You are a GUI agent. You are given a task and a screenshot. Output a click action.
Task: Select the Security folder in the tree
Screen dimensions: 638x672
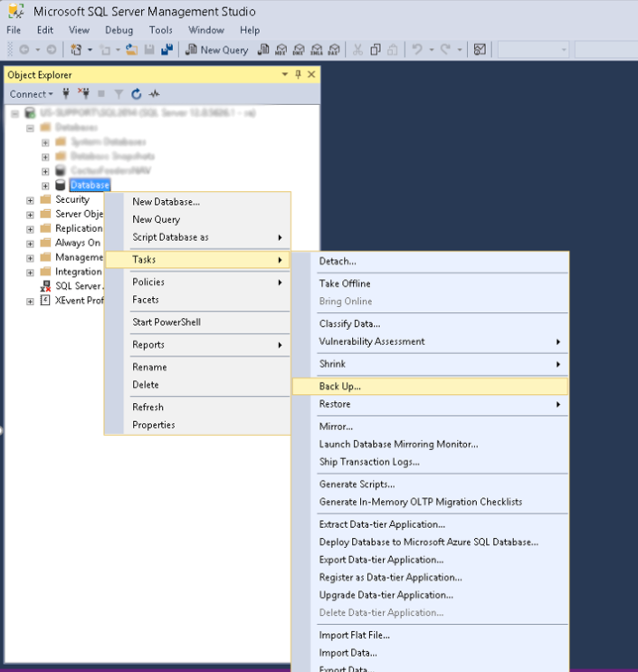tap(72, 200)
